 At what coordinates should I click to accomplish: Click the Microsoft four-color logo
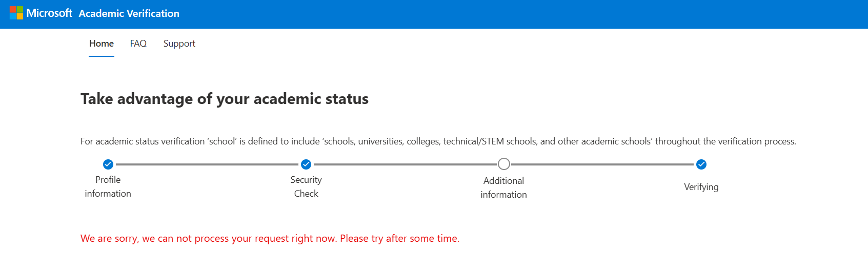(x=16, y=13)
